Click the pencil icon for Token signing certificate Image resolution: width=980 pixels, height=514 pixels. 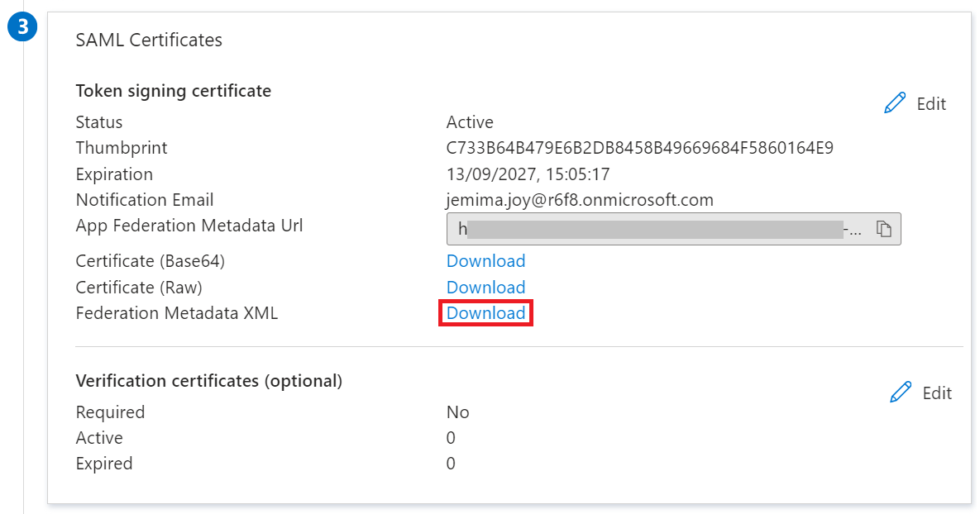pyautogui.click(x=895, y=103)
